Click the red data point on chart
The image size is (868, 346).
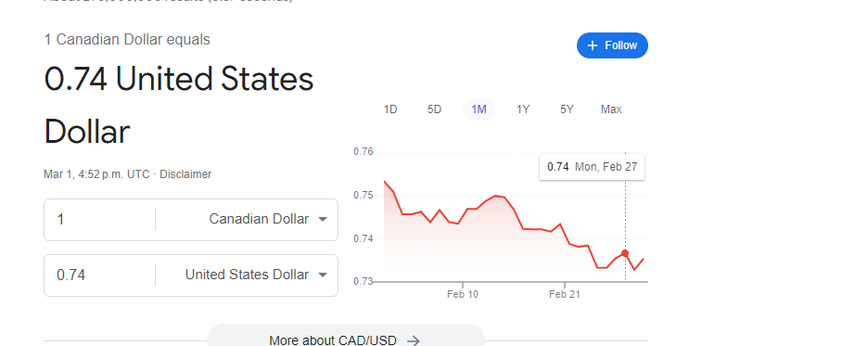625,253
